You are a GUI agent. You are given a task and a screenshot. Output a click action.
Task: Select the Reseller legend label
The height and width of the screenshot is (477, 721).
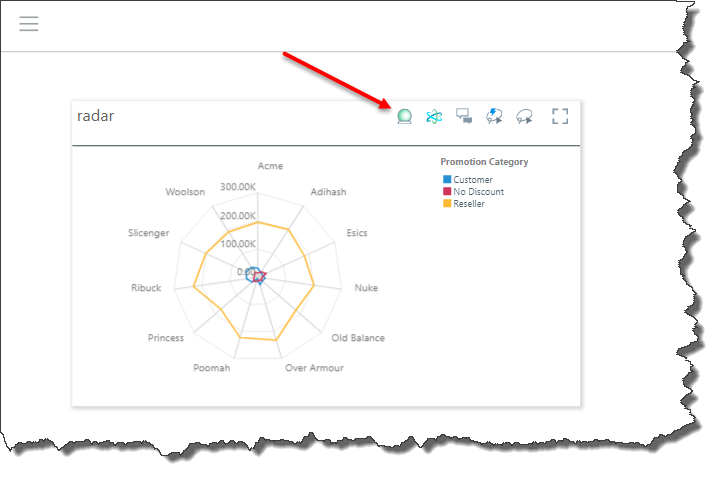click(469, 203)
